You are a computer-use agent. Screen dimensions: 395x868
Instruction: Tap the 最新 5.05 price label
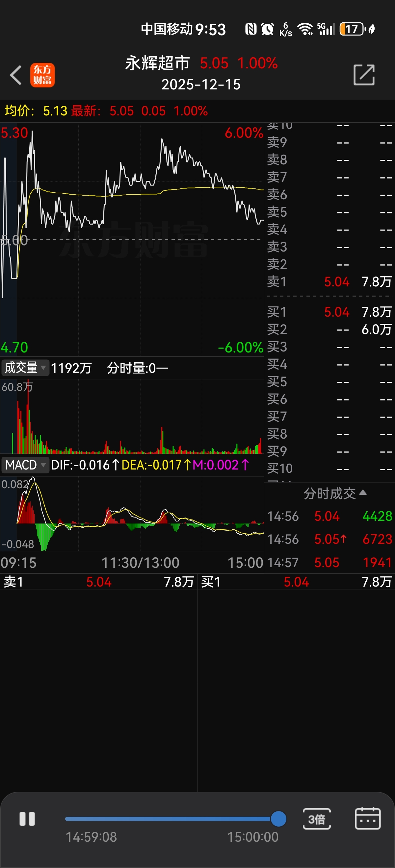103,111
